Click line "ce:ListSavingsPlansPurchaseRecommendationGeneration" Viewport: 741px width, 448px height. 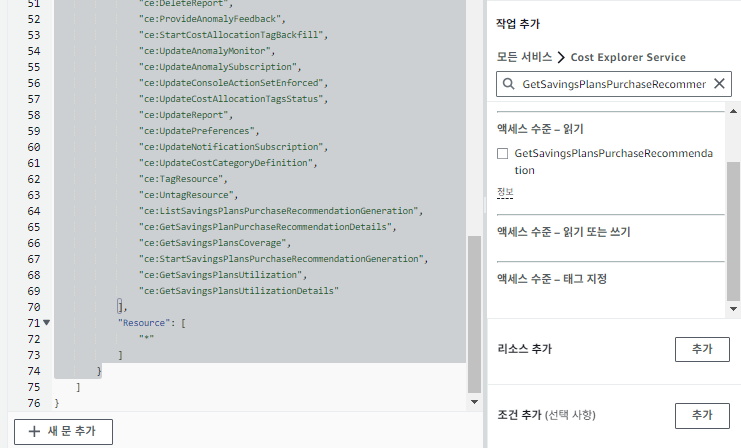click(x=281, y=211)
